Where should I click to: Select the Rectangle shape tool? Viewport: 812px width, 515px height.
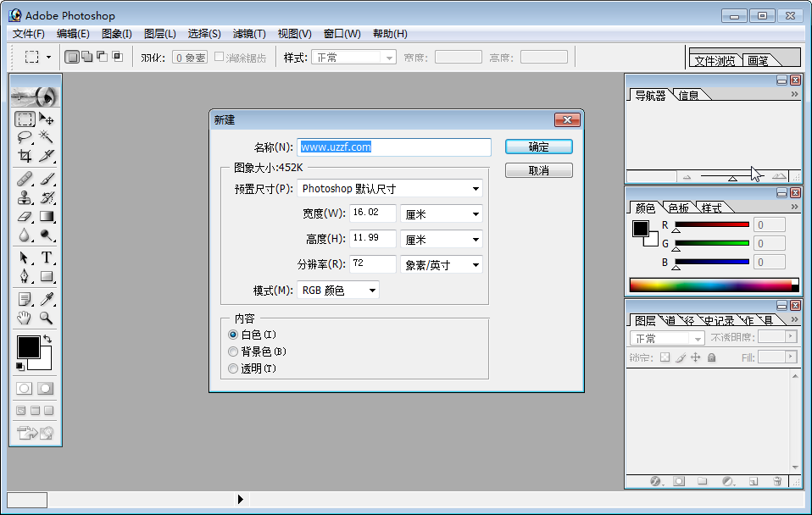[47, 276]
